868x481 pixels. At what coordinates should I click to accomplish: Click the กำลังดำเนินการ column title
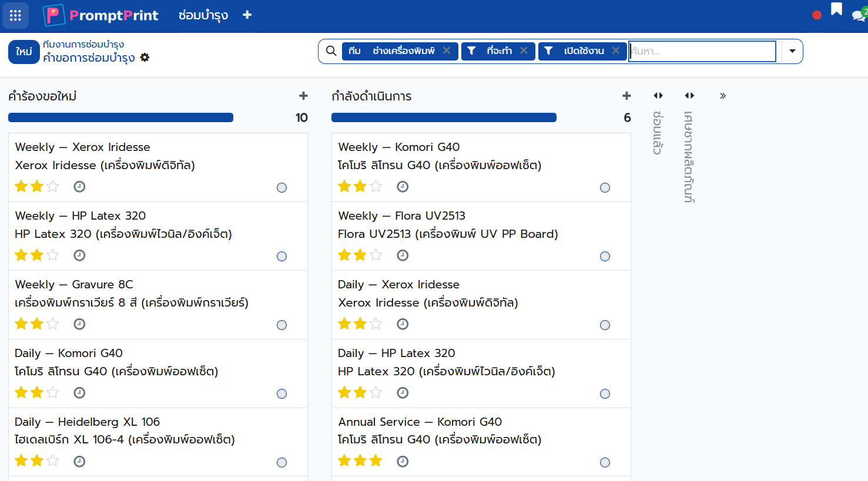click(372, 96)
